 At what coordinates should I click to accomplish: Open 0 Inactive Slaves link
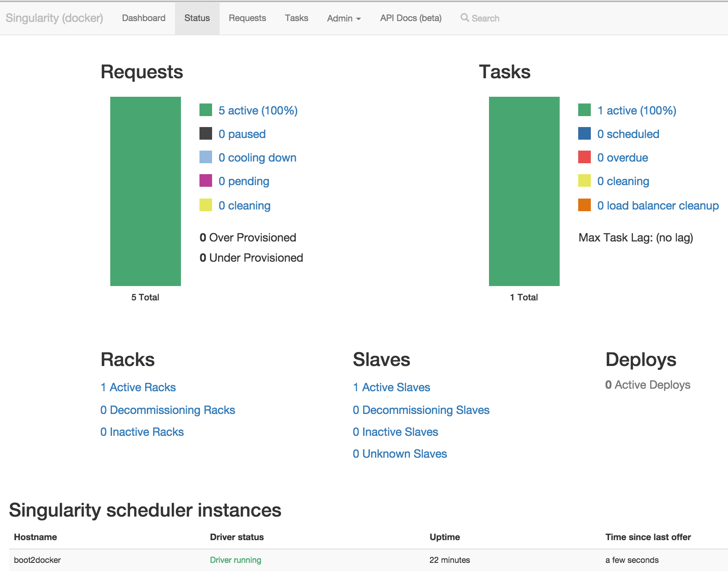[396, 432]
